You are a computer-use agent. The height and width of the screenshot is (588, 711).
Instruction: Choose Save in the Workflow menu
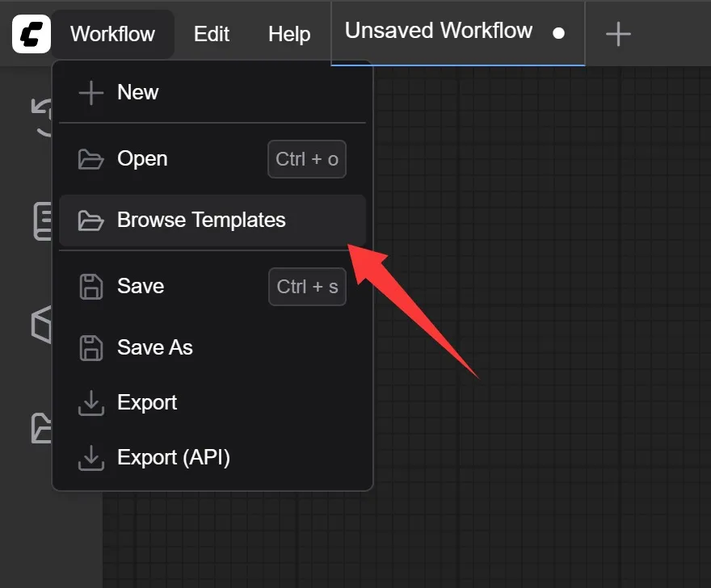[212, 287]
